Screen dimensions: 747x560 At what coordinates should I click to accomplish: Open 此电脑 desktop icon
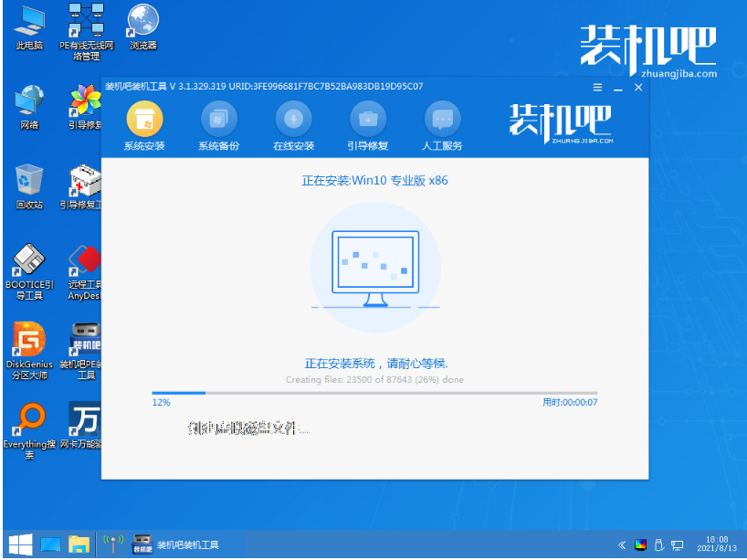click(29, 28)
